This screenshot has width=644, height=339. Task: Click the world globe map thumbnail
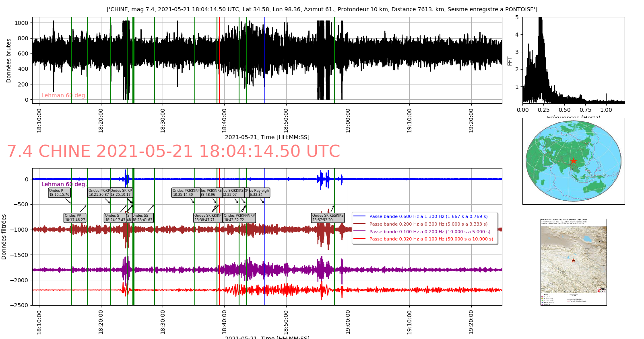click(x=573, y=161)
